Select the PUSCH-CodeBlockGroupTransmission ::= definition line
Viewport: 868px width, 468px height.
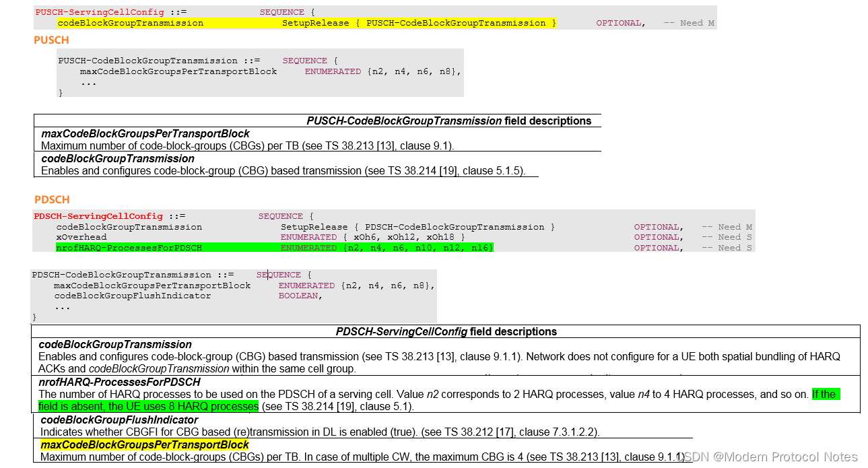click(198, 61)
